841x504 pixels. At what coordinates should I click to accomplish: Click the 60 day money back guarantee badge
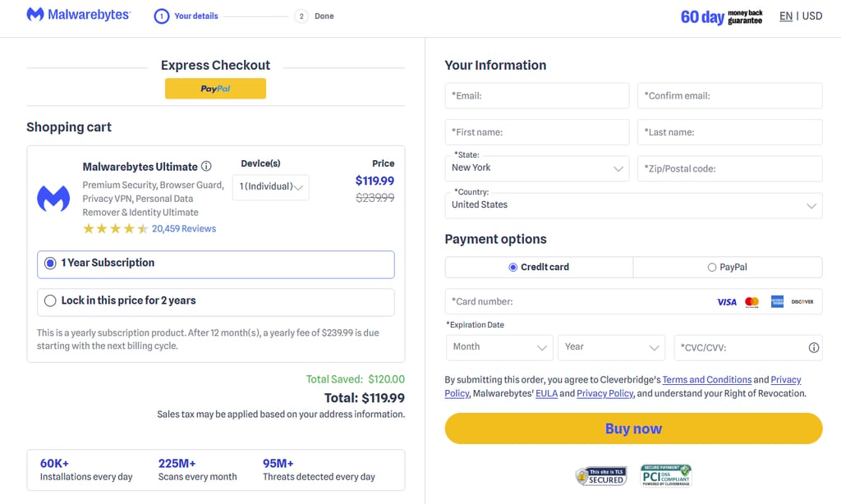(721, 17)
